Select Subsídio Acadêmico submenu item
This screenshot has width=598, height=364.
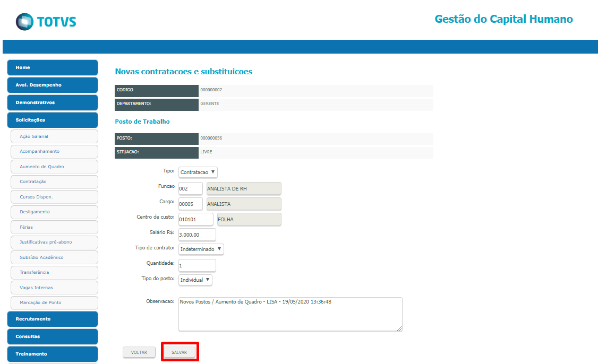coord(55,257)
